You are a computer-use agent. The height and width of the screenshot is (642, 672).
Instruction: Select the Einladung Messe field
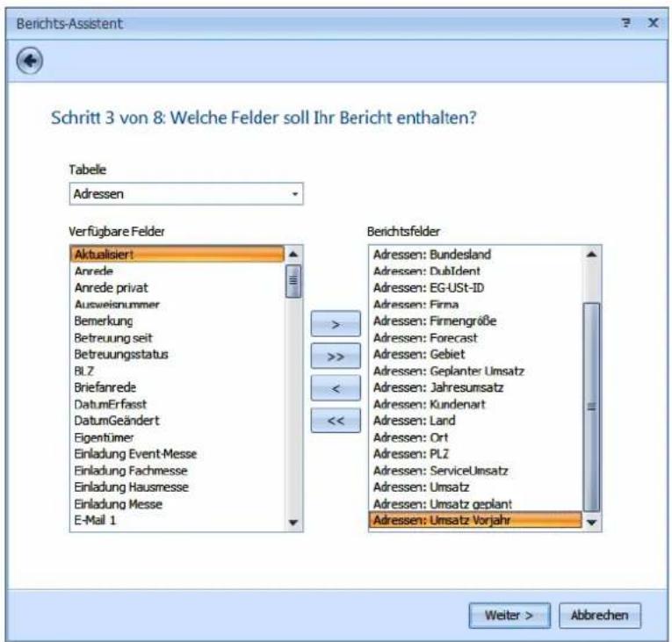coord(177,503)
